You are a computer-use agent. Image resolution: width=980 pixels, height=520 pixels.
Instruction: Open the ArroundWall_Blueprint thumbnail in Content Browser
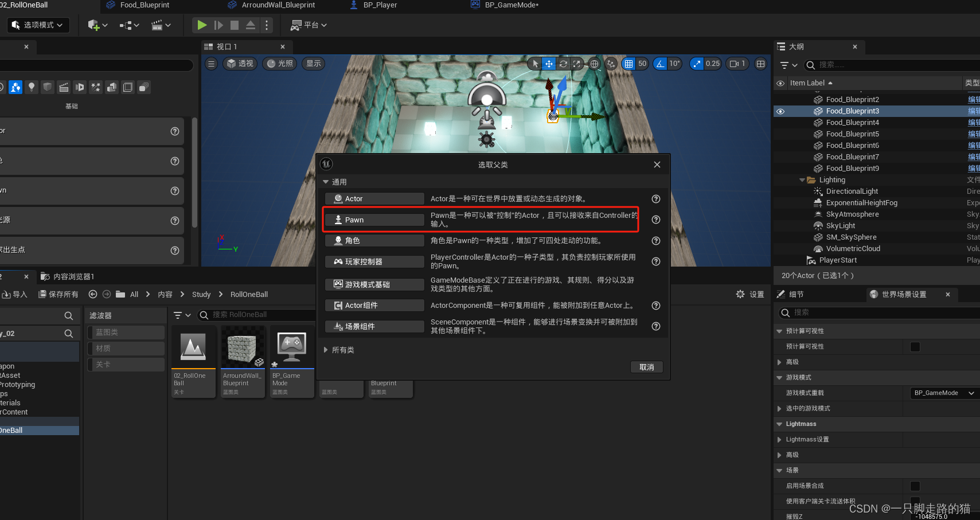[x=243, y=347]
